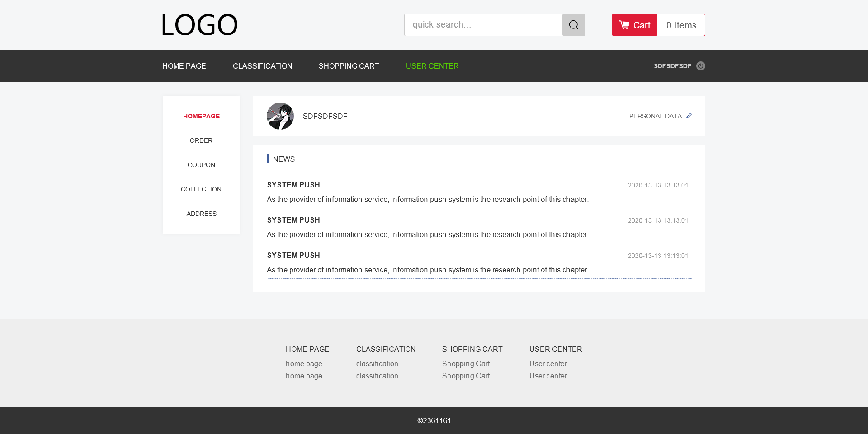Click the user avatar picture
This screenshot has height=434, width=868.
pyautogui.click(x=280, y=116)
